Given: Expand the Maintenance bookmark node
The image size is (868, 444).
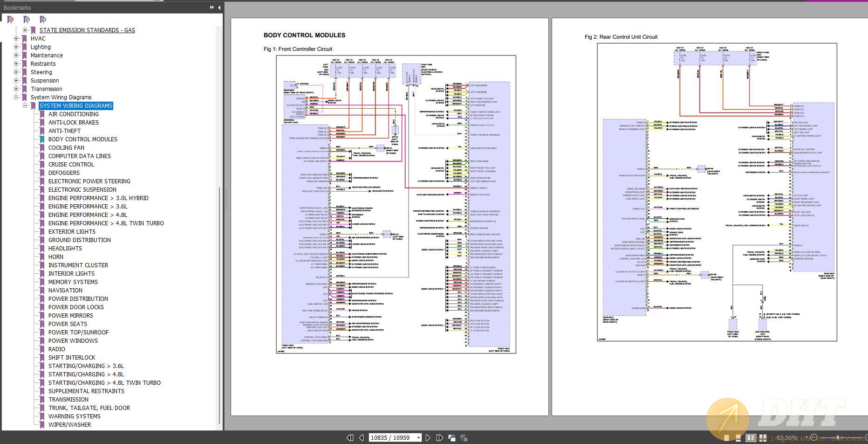Looking at the screenshot, I should [16, 55].
